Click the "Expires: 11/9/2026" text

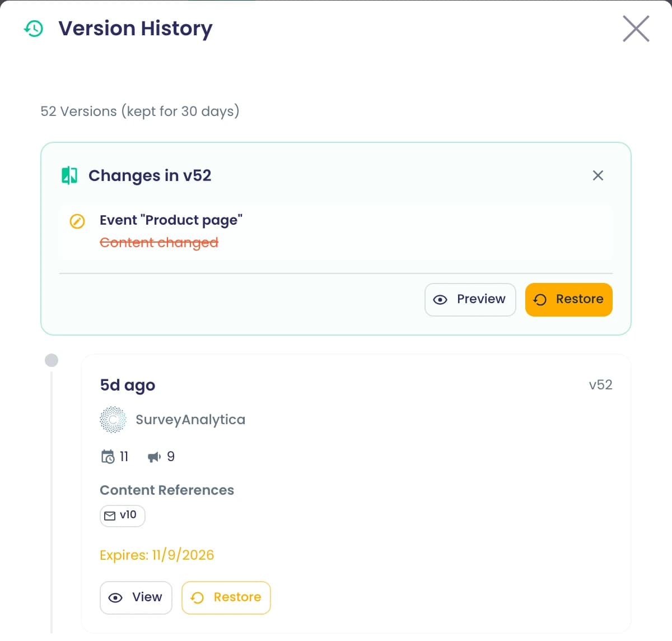[x=157, y=555]
